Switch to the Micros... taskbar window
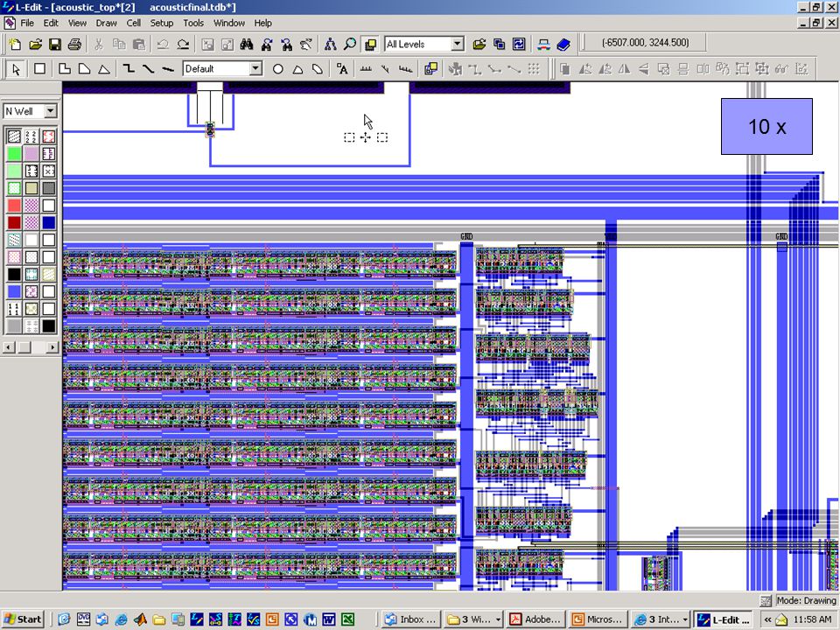840x630 pixels. click(598, 619)
